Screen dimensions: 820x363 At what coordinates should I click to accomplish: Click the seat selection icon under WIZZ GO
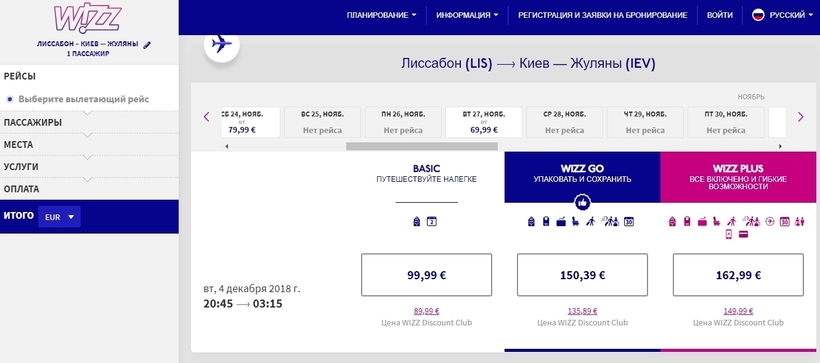(x=576, y=221)
